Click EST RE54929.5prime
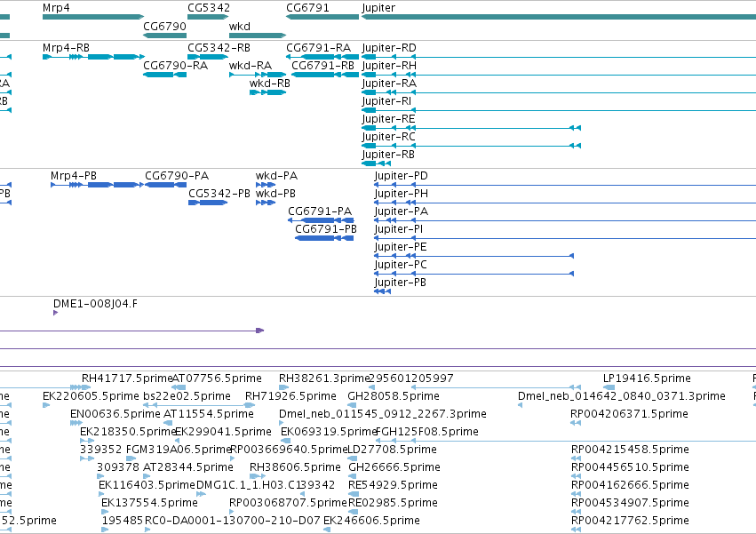This screenshot has height=534, width=756. (393, 485)
